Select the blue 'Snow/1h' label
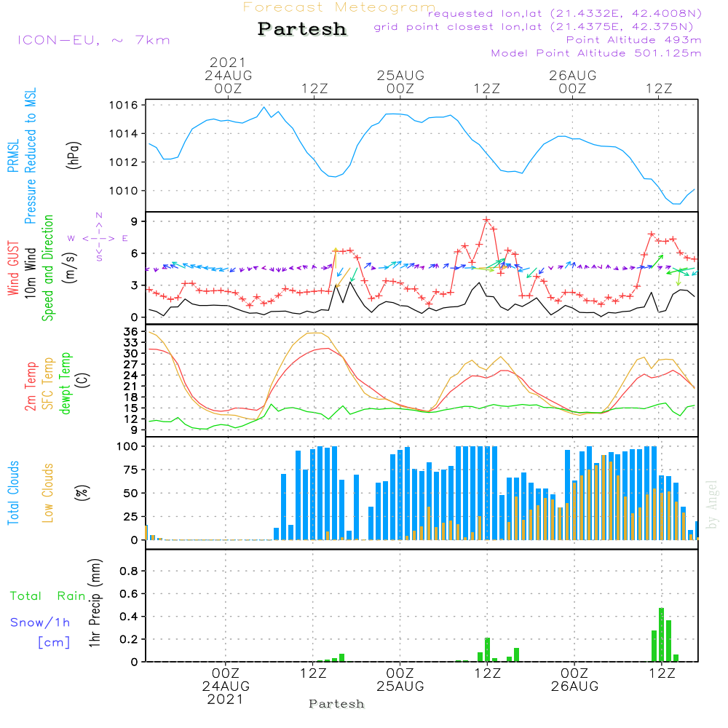 tap(40, 622)
